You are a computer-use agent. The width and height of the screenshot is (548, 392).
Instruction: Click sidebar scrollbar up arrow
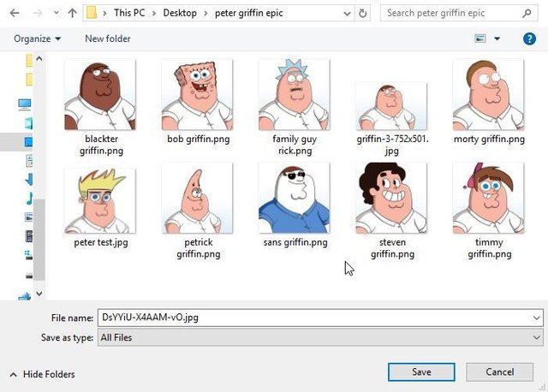coord(39,59)
